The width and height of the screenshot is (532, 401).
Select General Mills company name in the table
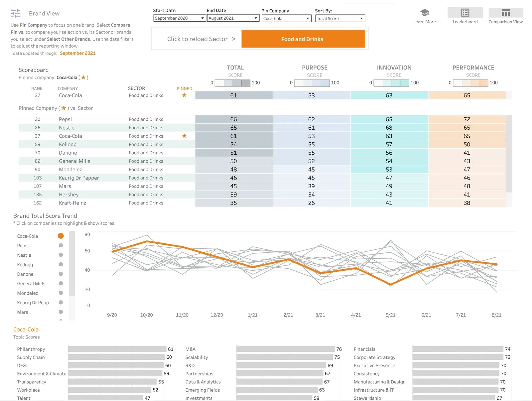74,161
